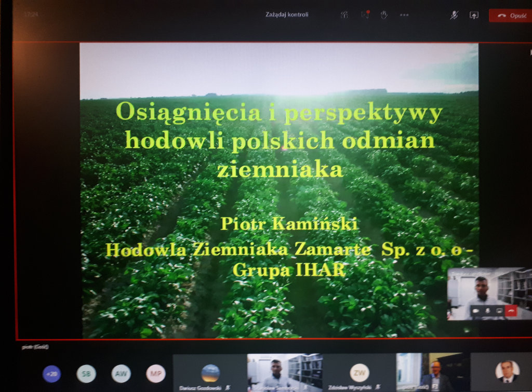The image size is (532, 392).
Task: Open the More actions (...) menu
Action: pos(404,15)
